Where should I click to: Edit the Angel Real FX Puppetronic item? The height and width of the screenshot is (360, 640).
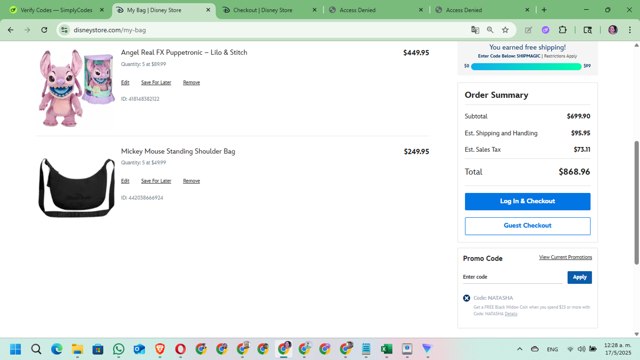coord(125,82)
